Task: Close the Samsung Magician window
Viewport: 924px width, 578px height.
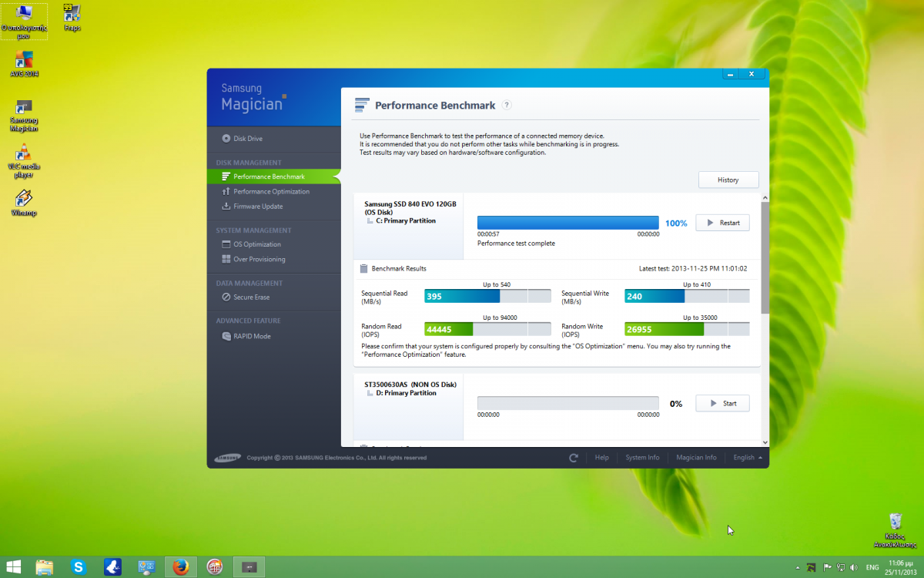Action: [752, 74]
